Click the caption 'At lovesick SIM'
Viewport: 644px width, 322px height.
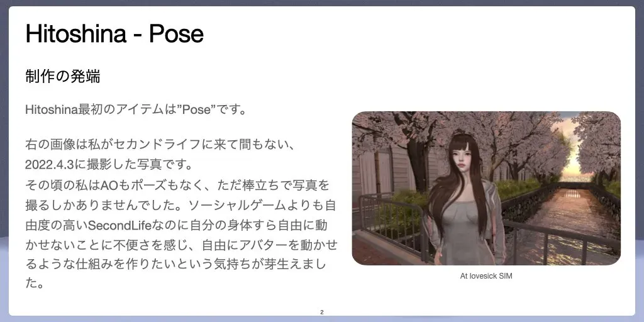pyautogui.click(x=486, y=276)
